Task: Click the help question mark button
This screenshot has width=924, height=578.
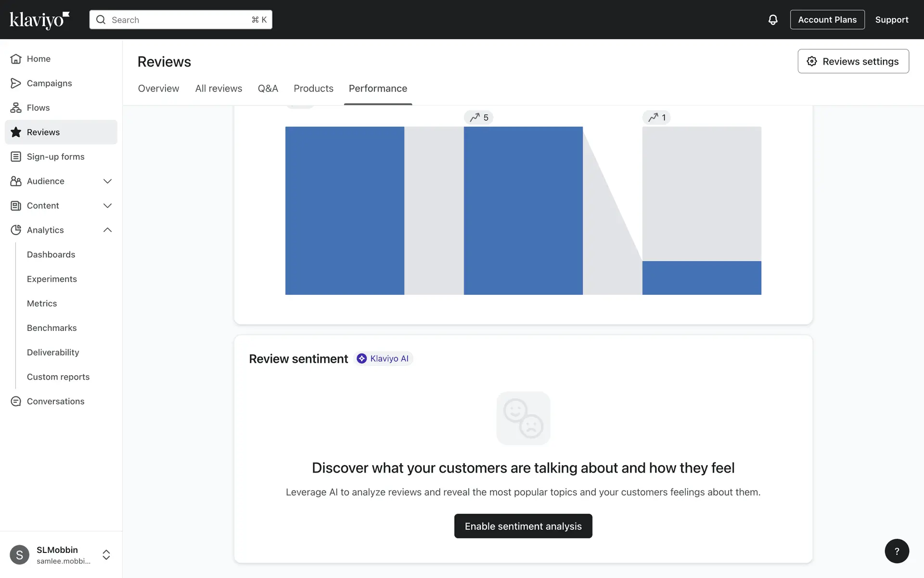Action: [x=897, y=551]
